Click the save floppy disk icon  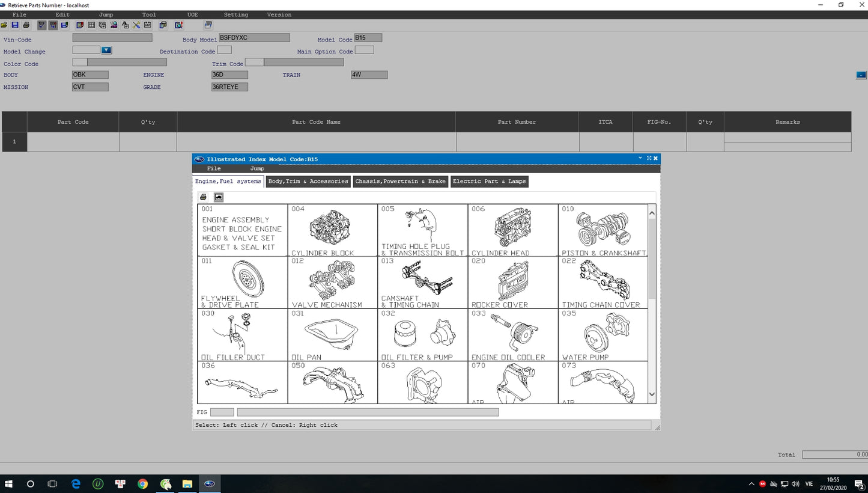15,25
